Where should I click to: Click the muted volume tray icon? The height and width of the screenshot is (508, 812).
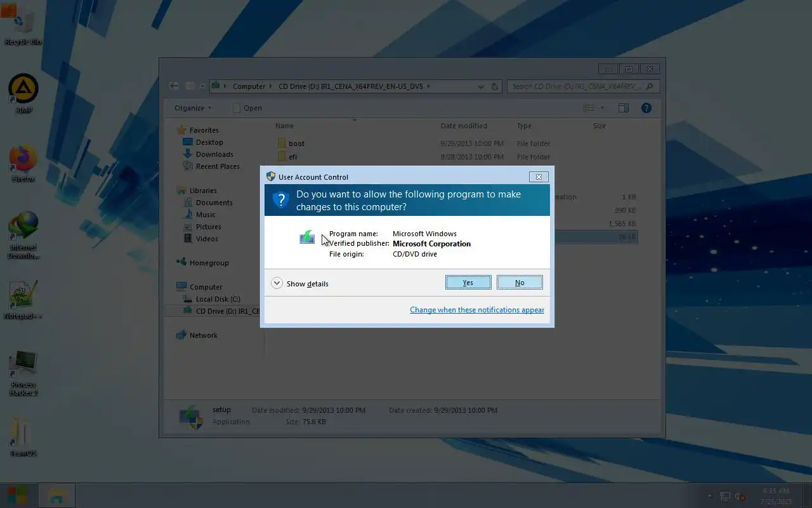tap(740, 496)
